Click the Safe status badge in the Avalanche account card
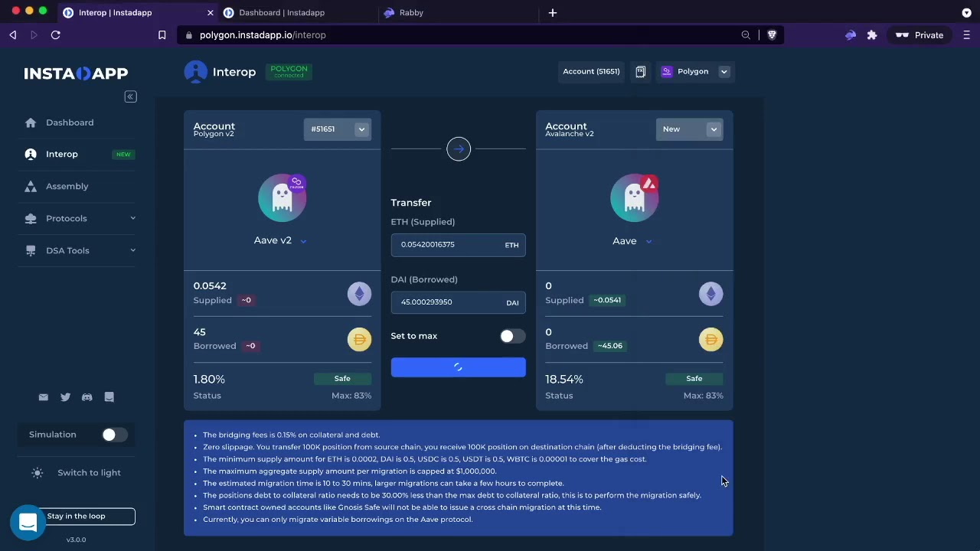This screenshot has width=980, height=551. 694,379
